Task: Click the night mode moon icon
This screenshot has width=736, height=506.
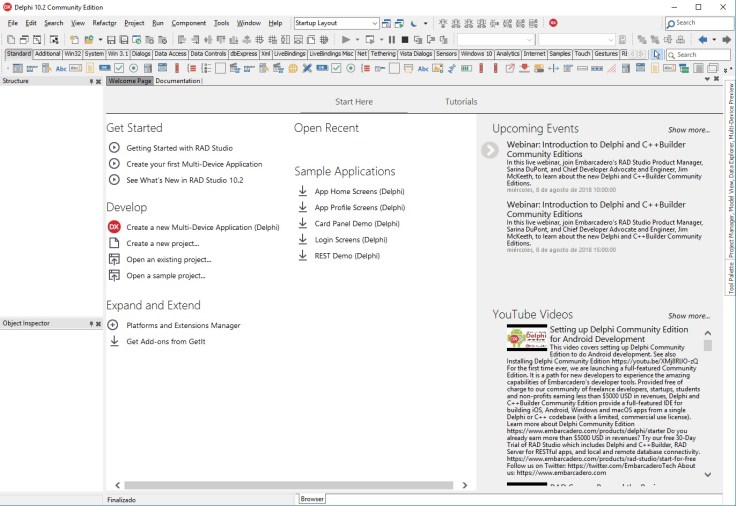Action: coord(413,22)
